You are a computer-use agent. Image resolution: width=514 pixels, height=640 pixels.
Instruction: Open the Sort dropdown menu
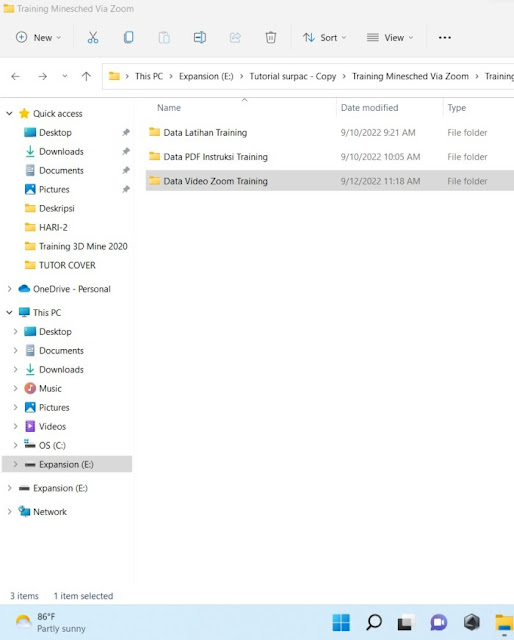pyautogui.click(x=325, y=38)
